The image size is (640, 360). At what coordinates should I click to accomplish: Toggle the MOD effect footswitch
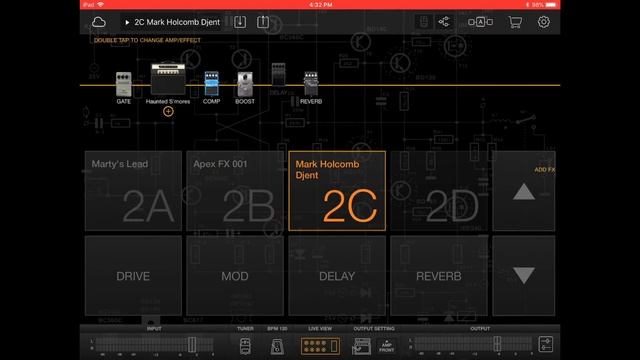[x=235, y=276]
